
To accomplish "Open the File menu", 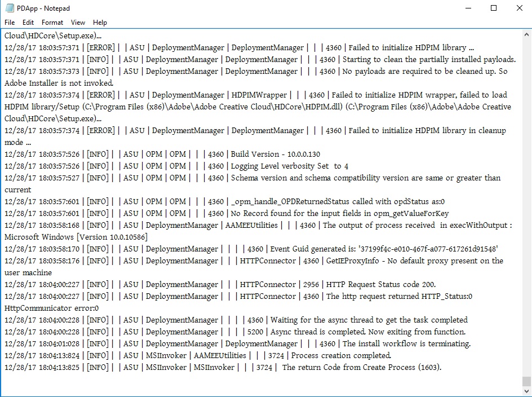I will tap(9, 23).
